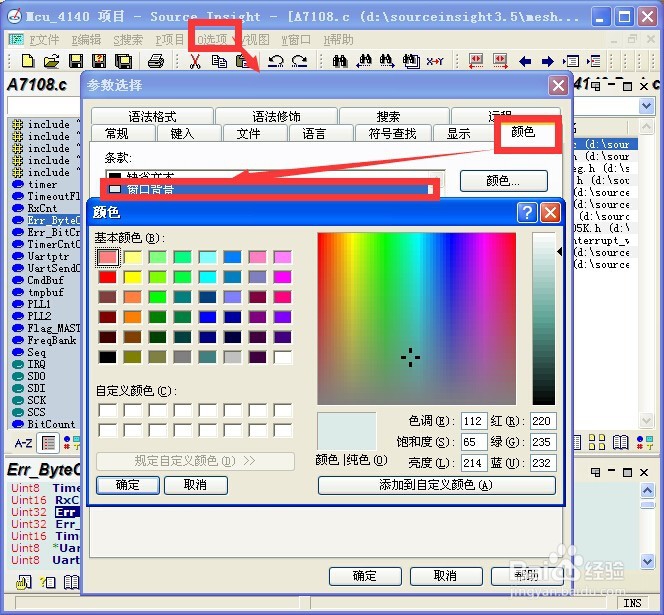Select the white basic color swatch

(282, 357)
